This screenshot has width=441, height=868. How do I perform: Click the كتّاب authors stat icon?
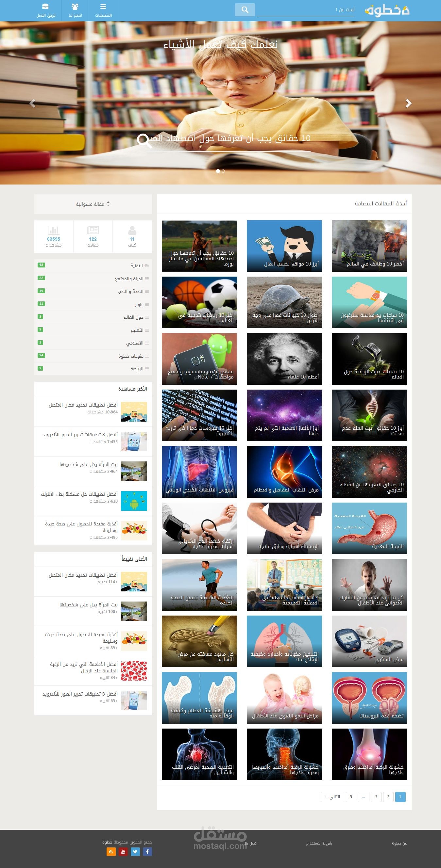(x=132, y=231)
